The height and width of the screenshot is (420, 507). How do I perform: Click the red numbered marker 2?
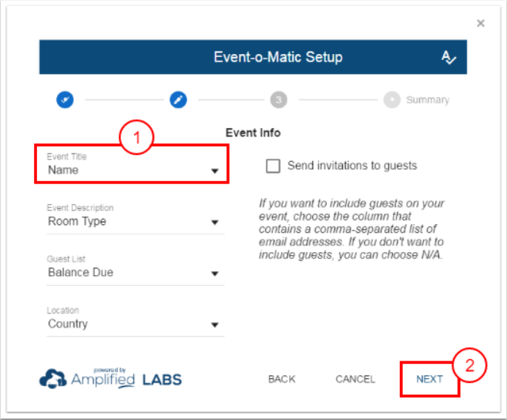tap(468, 367)
